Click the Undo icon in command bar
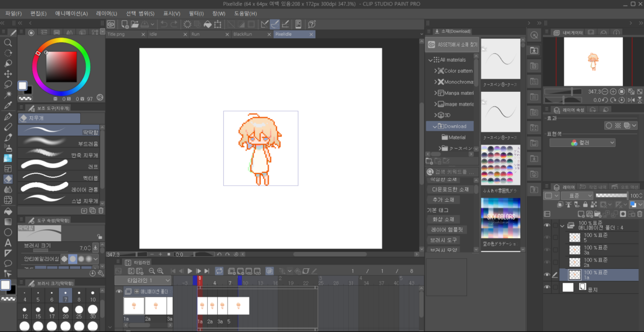The height and width of the screenshot is (332, 644). (164, 24)
